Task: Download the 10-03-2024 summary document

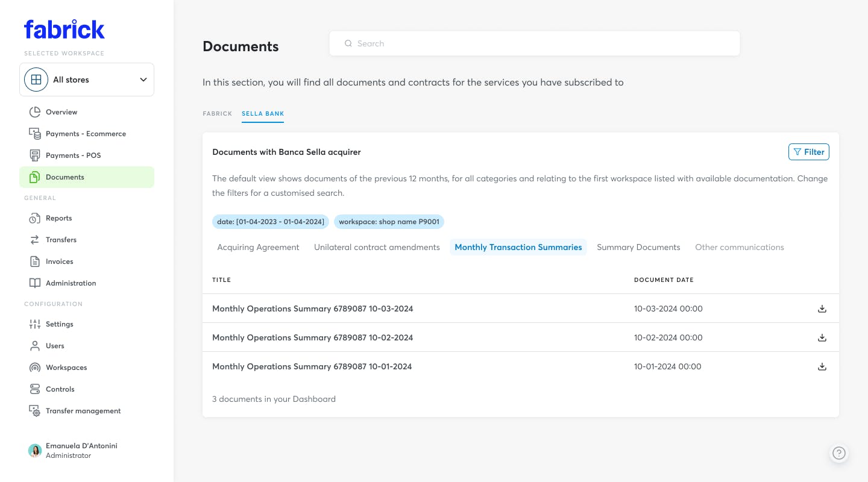Action: tap(822, 308)
